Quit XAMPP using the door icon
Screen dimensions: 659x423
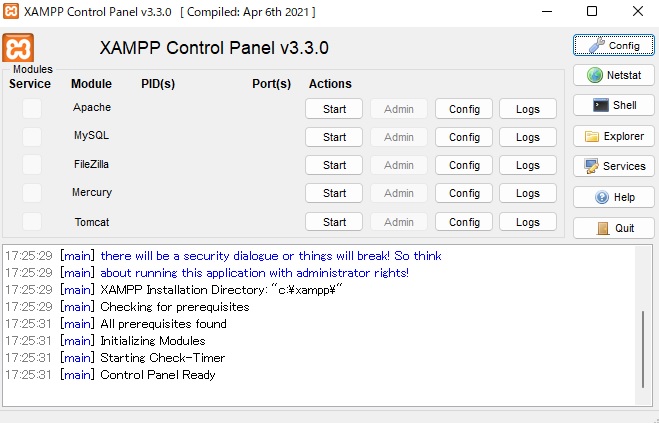click(x=613, y=228)
